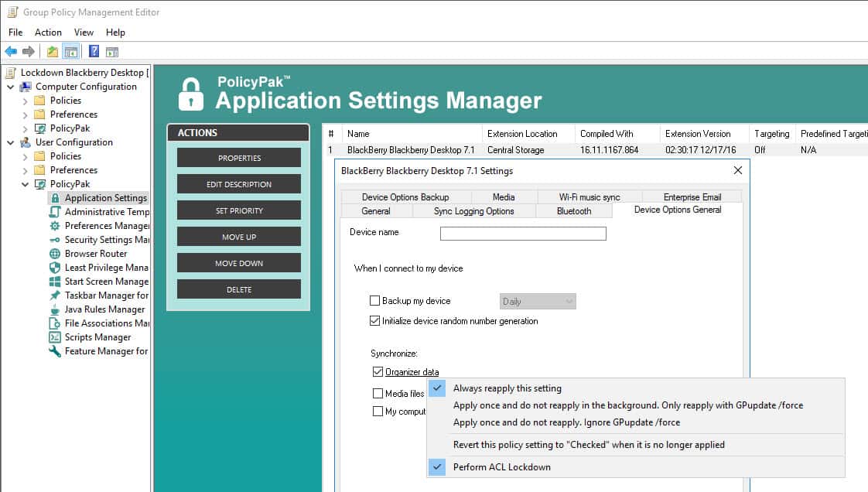This screenshot has height=492, width=868.
Task: Click the Java Rules Manager coffee icon
Action: pyautogui.click(x=55, y=309)
